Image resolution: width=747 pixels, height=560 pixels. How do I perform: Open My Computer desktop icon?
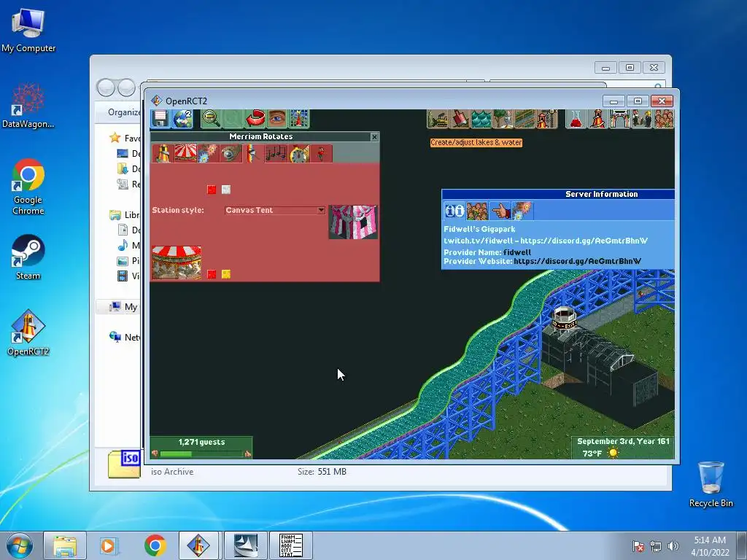pyautogui.click(x=28, y=30)
